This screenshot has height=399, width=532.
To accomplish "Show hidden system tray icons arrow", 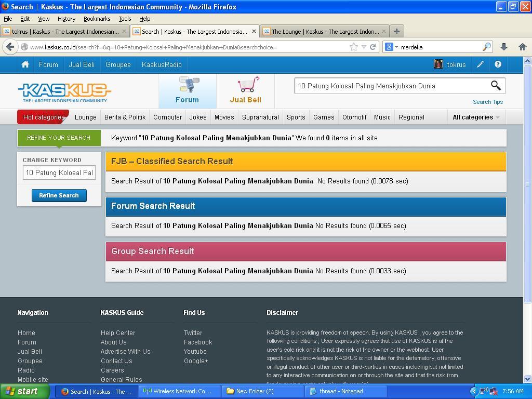I will click(474, 392).
